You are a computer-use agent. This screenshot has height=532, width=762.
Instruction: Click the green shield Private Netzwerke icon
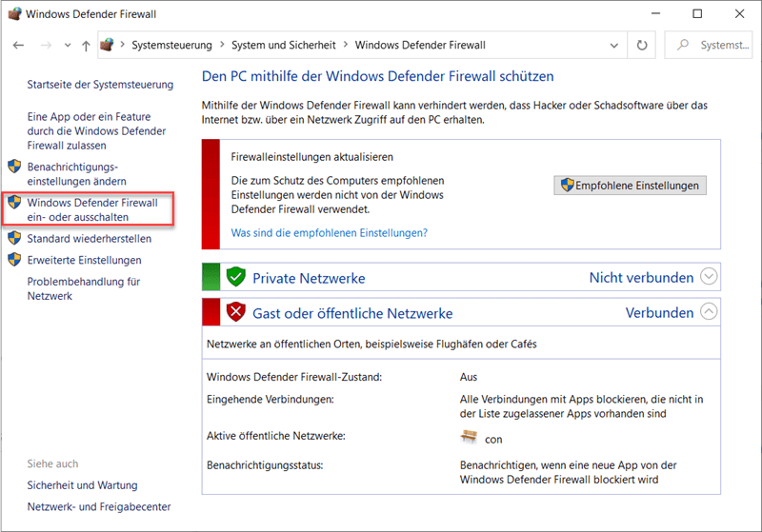click(235, 277)
